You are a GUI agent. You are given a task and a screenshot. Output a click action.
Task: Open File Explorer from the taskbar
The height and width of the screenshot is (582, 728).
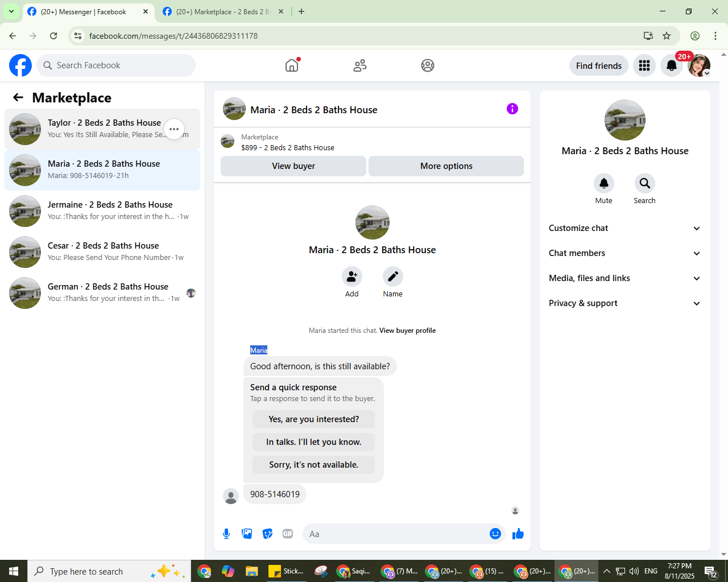[252, 571]
